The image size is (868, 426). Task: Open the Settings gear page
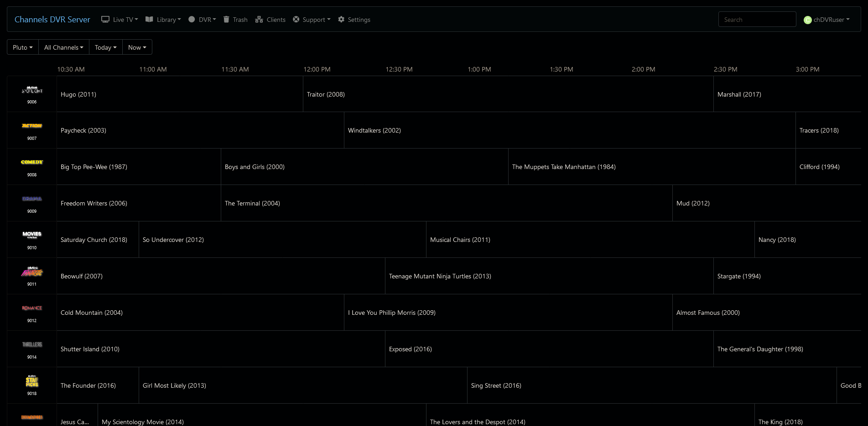point(354,20)
